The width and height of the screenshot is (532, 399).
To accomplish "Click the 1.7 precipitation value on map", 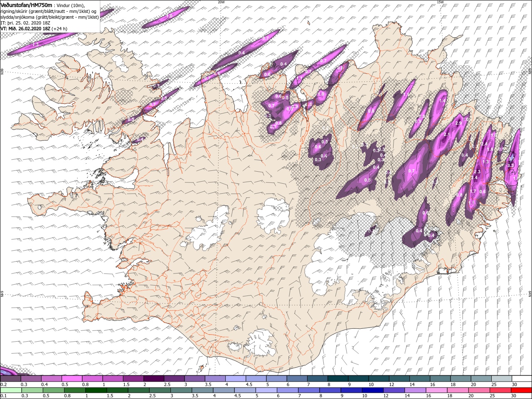I will [473, 191].
